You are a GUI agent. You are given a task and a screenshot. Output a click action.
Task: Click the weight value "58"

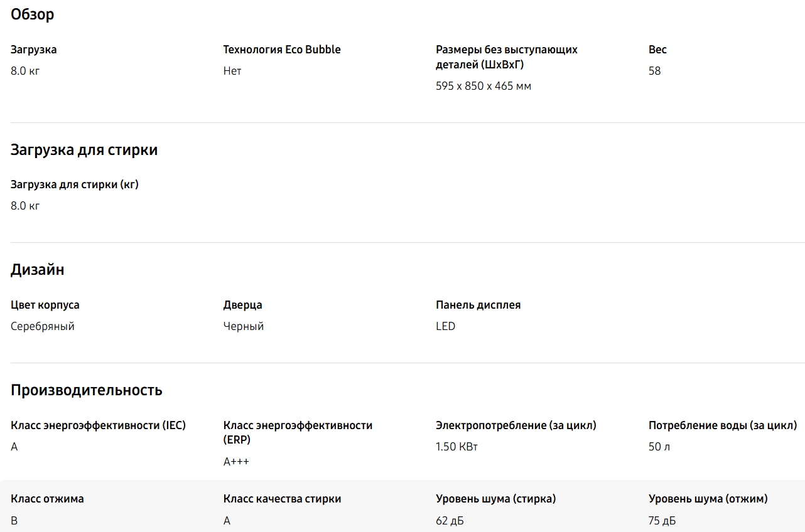(654, 71)
